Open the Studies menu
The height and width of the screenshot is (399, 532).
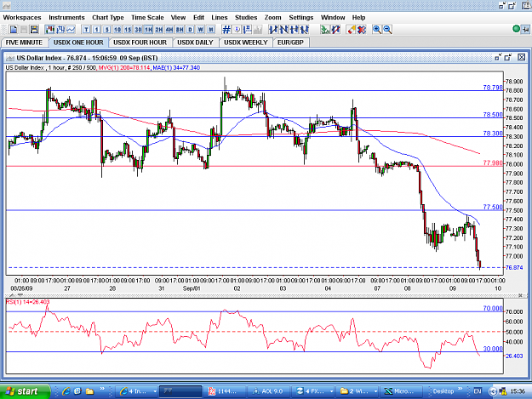point(246,18)
